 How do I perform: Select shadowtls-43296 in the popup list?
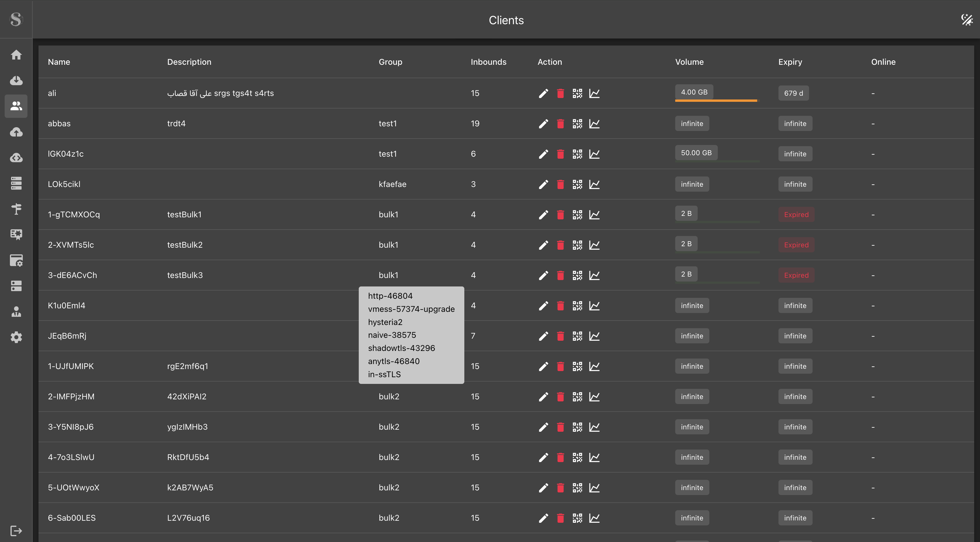coord(401,348)
